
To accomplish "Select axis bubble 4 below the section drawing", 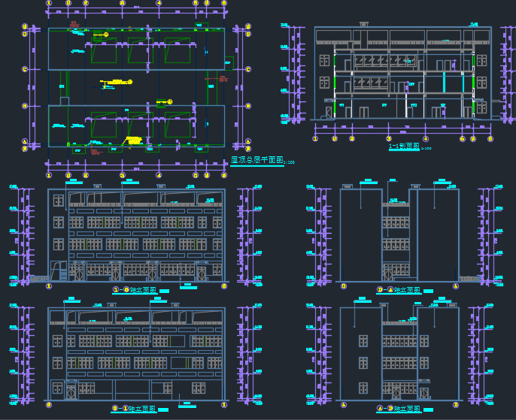I will 426,139.
